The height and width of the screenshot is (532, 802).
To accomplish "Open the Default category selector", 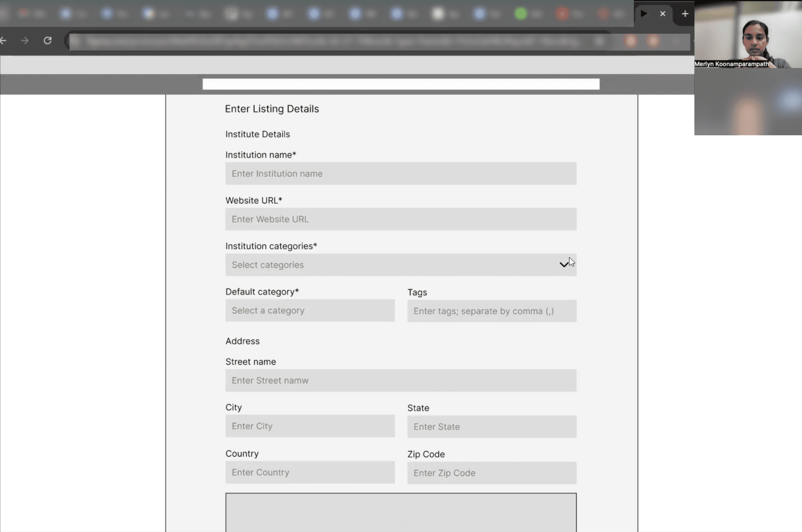I will click(310, 310).
